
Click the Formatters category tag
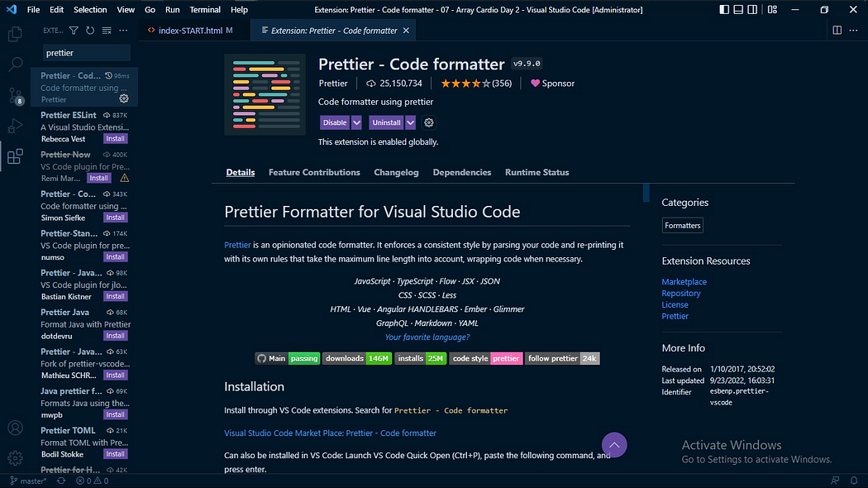(x=683, y=226)
